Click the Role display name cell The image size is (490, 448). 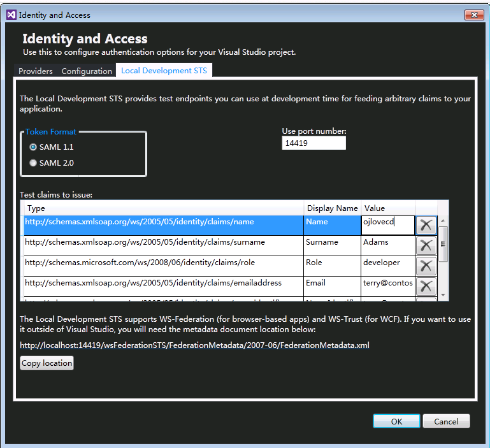tap(332, 266)
